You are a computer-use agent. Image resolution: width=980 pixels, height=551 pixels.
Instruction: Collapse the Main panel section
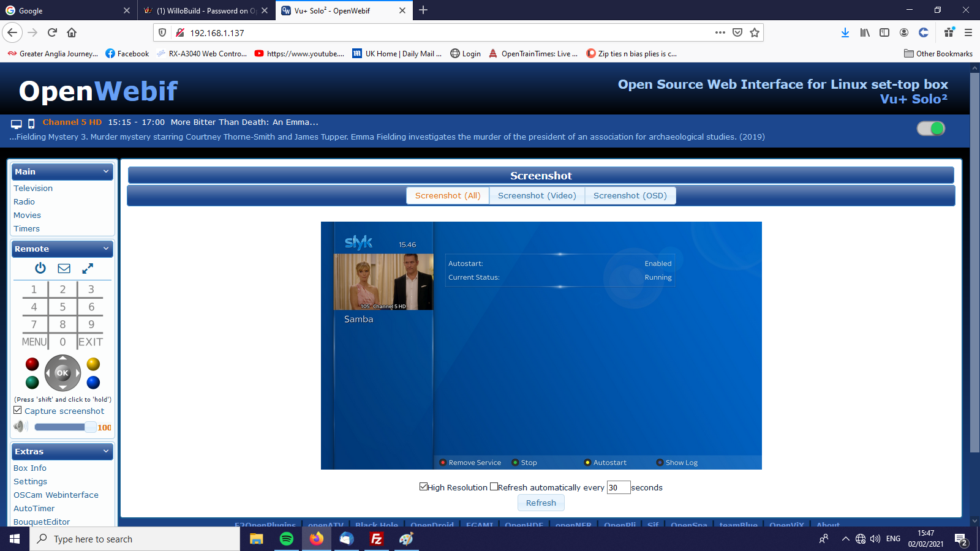(x=106, y=171)
